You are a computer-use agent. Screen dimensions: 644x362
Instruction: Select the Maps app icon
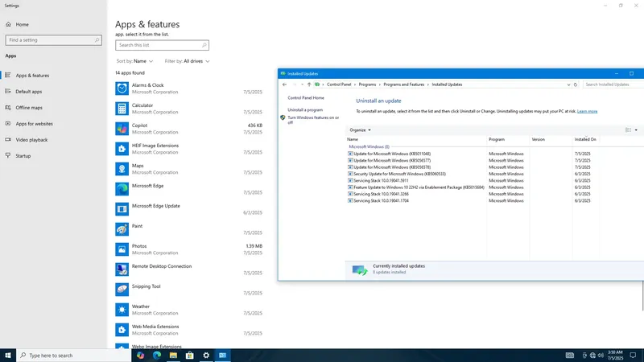(x=122, y=169)
